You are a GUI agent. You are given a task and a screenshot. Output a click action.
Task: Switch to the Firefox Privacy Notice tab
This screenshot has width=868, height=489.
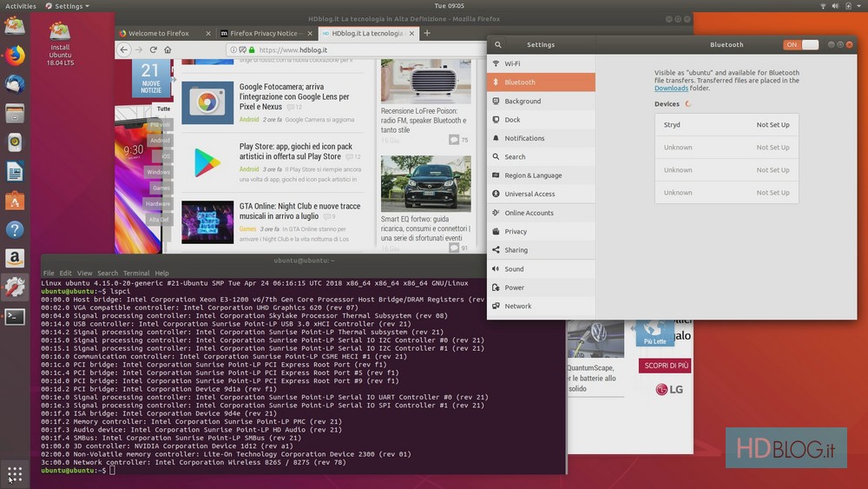(x=262, y=34)
